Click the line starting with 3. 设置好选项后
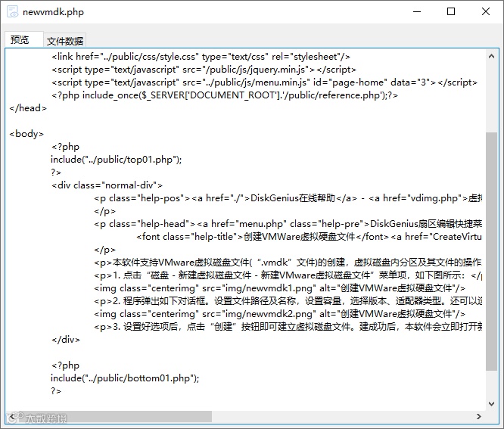This screenshot has width=504, height=429. (288, 327)
